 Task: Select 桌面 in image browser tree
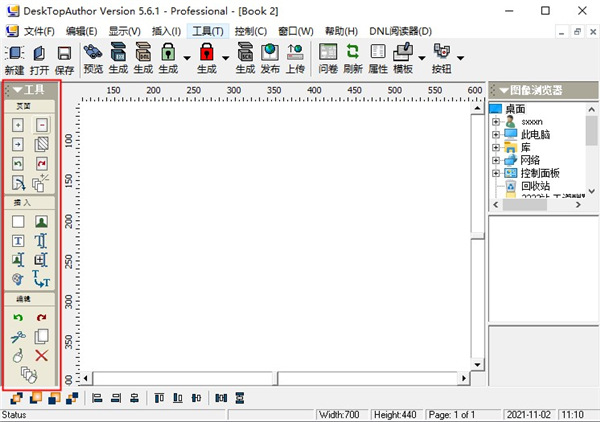pyautogui.click(x=515, y=109)
